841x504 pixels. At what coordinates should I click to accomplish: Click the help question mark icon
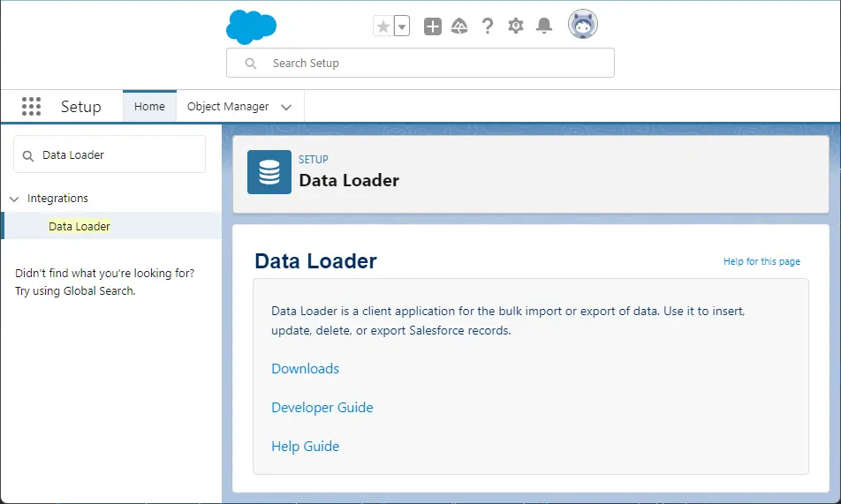[488, 26]
